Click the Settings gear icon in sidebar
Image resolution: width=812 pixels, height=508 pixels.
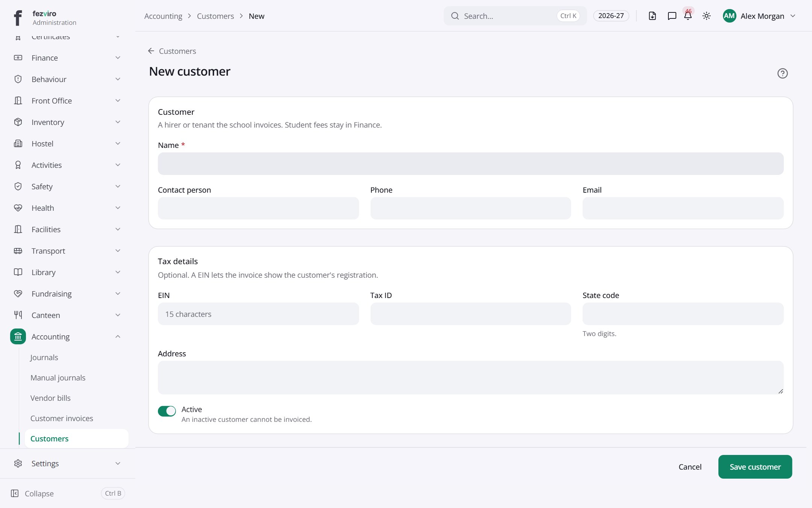[x=18, y=463]
